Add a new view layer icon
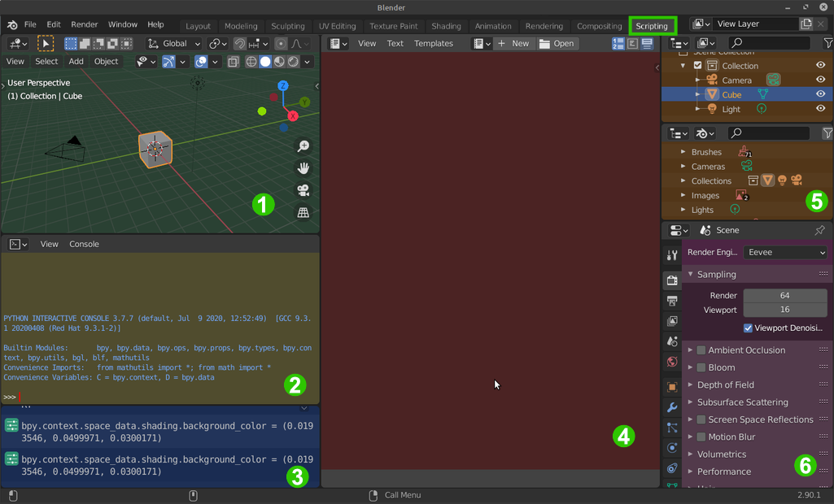Image resolution: width=834 pixels, height=504 pixels. pos(806,24)
